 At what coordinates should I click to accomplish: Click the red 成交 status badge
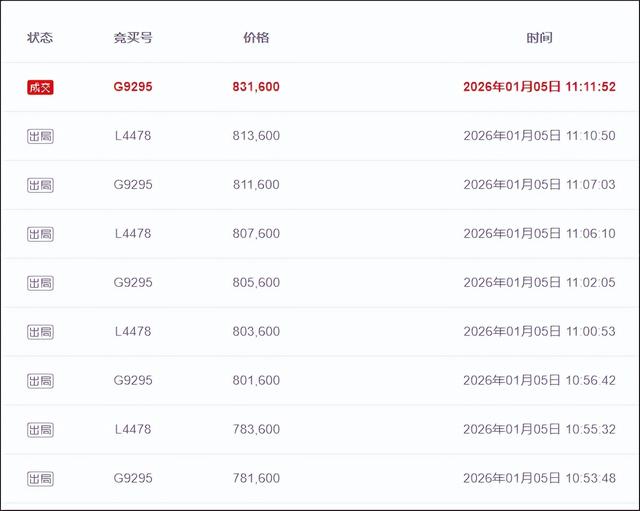tap(40, 87)
